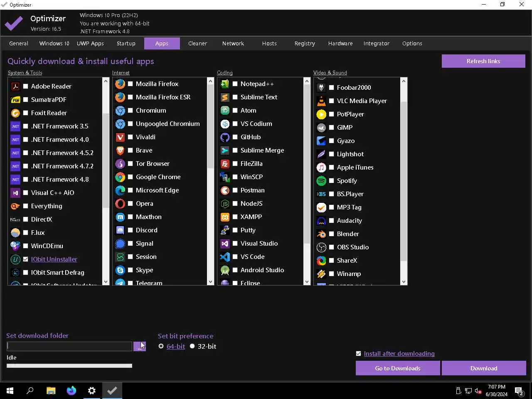
Task: Open the Hosts tab
Action: pos(269,43)
